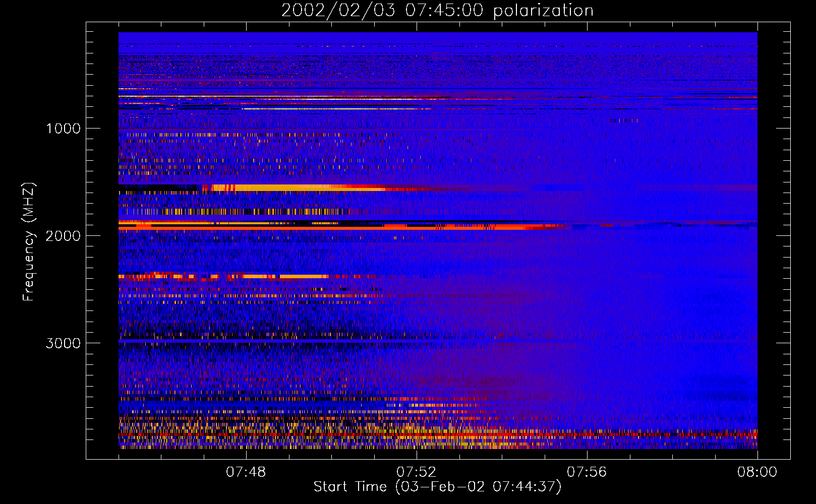Click the 1000 frequency tick label

click(x=64, y=129)
